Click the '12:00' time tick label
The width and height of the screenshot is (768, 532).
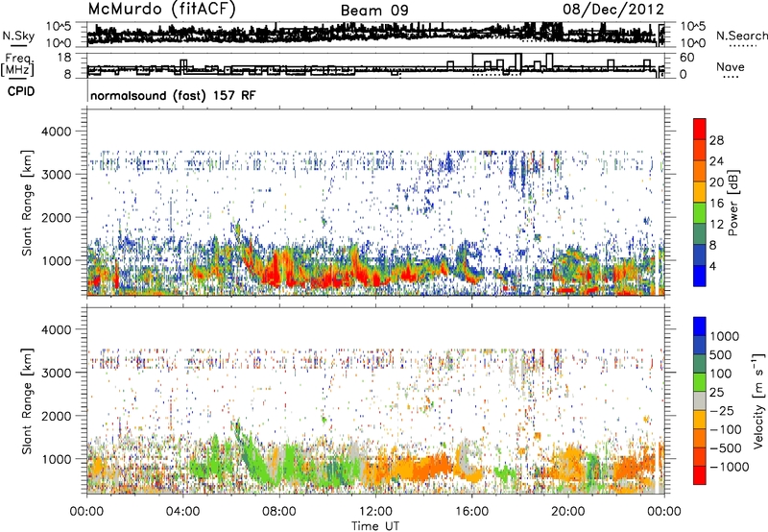coord(375,512)
